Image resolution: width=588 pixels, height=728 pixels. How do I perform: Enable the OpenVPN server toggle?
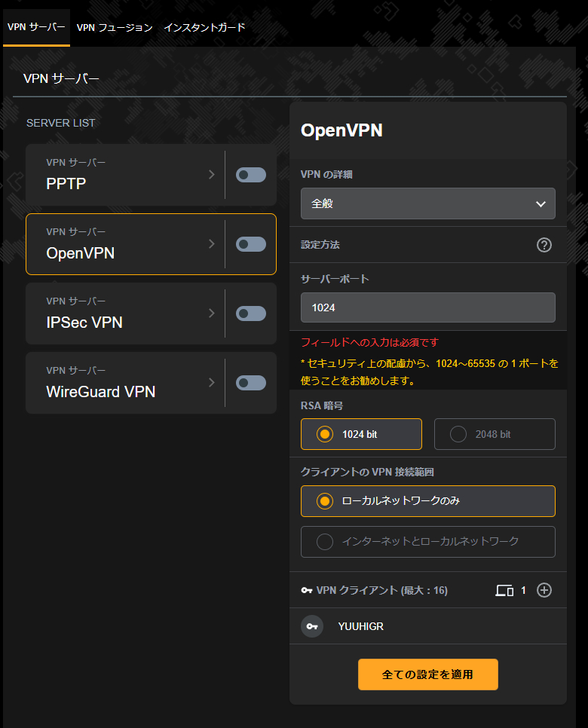click(250, 244)
